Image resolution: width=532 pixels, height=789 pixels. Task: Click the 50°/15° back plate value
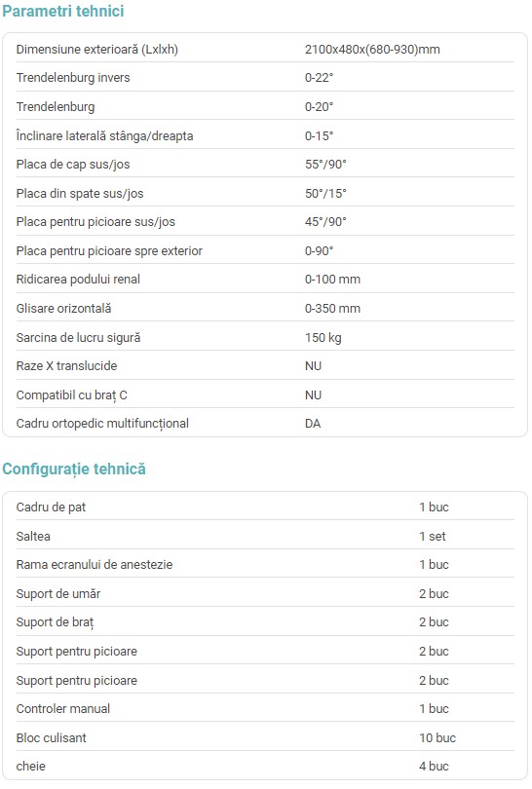click(x=325, y=193)
